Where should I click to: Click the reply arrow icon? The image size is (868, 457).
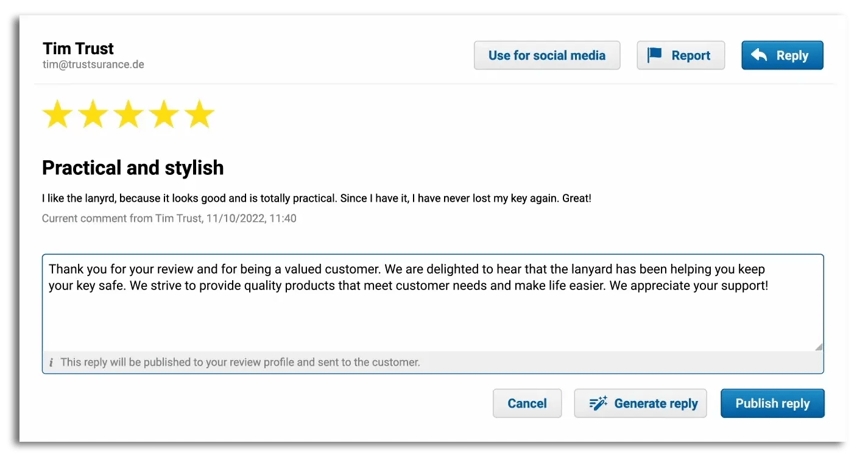pyautogui.click(x=759, y=55)
